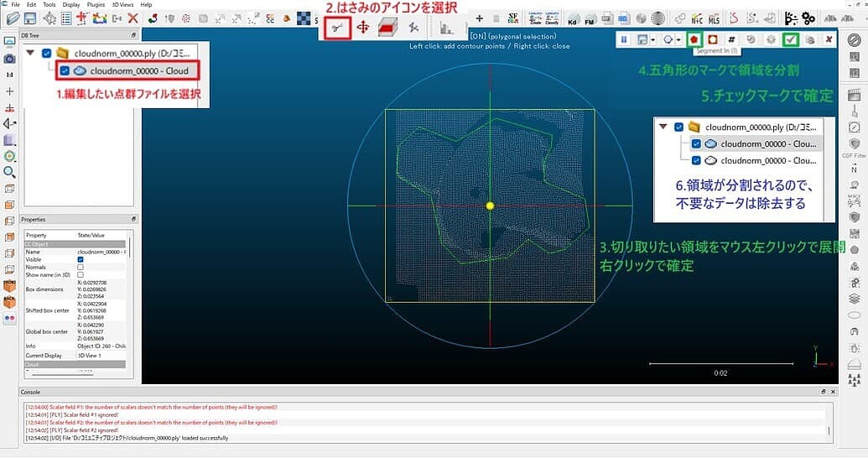The height and width of the screenshot is (458, 868).
Task: Click the Translate/Rotate arrows tool
Action: pos(363,27)
